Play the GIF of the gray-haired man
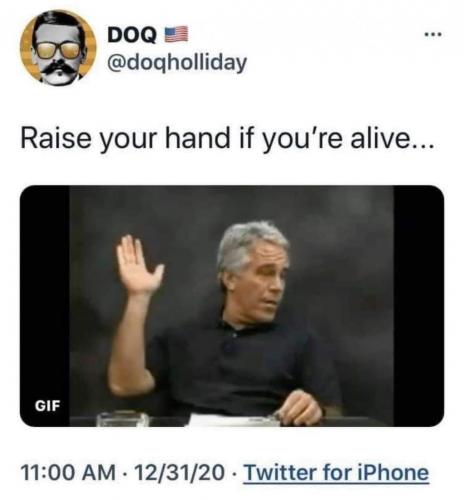 pos(232,306)
